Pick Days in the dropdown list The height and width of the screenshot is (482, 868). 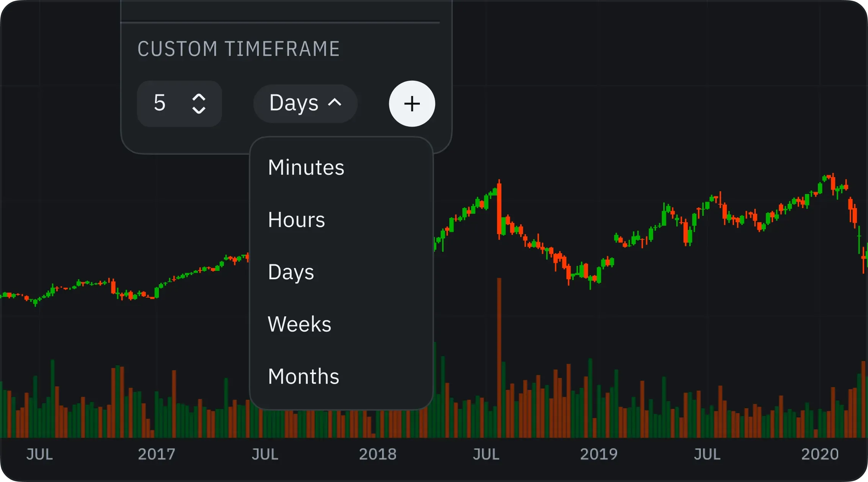tap(291, 272)
